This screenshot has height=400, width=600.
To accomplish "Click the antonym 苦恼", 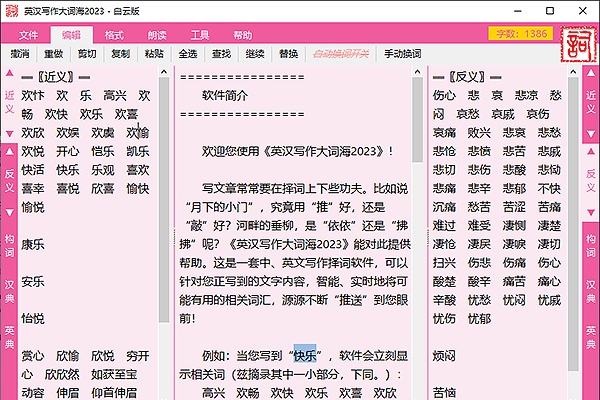I will [444, 393].
